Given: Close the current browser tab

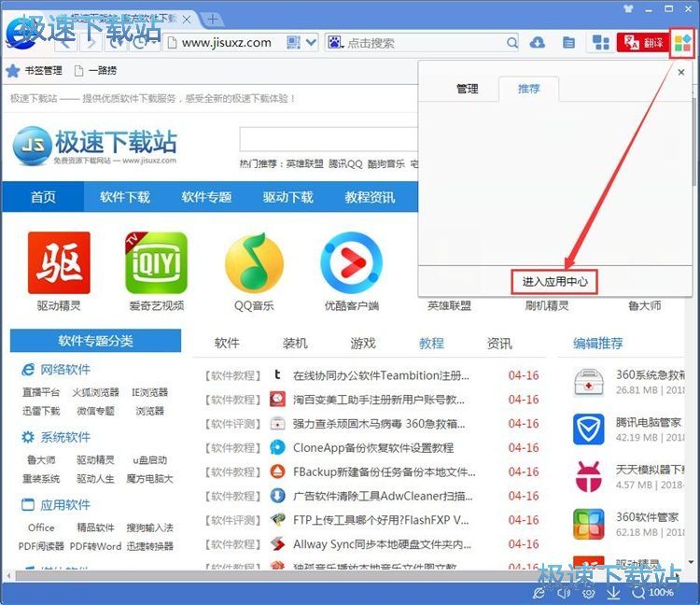Looking at the screenshot, I should coord(187,20).
